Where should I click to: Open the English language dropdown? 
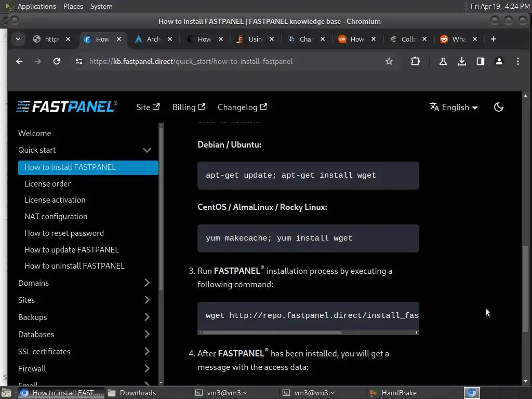point(454,107)
